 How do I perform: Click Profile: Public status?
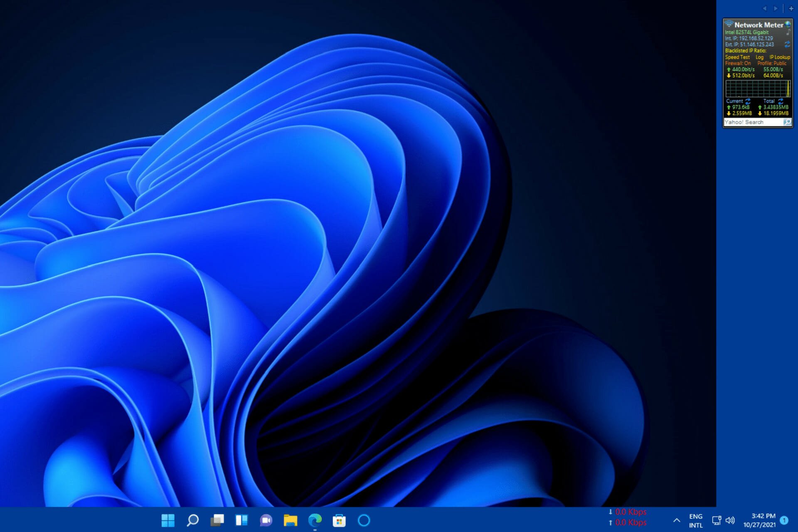[772, 63]
